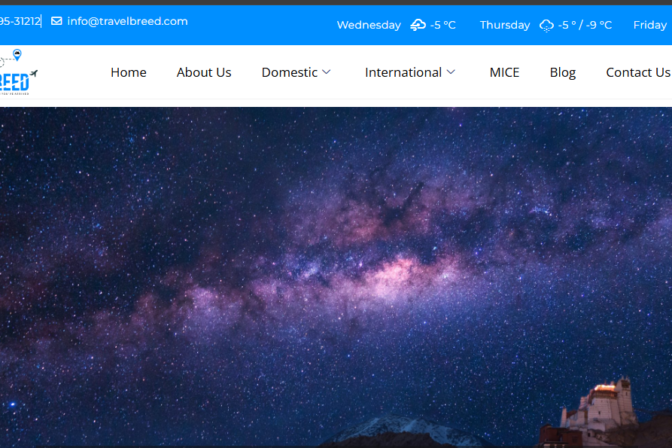This screenshot has height=448, width=672.
Task: Click the Thursday -5 ° / -9 °C temperature
Action: (585, 25)
